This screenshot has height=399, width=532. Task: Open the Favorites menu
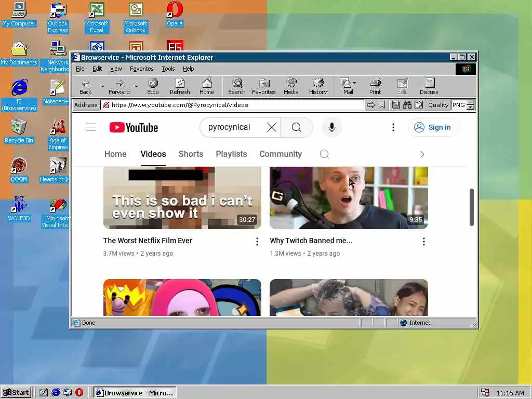point(141,69)
